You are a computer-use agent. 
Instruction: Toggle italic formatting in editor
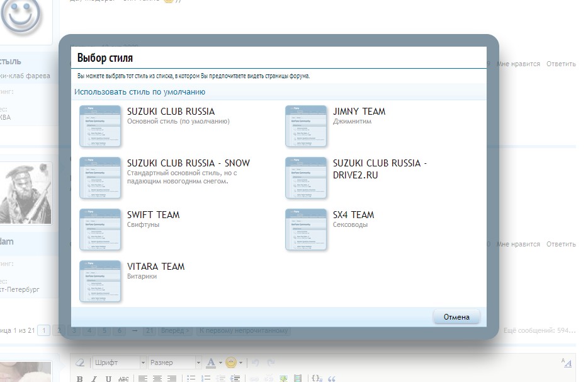[x=94, y=379]
